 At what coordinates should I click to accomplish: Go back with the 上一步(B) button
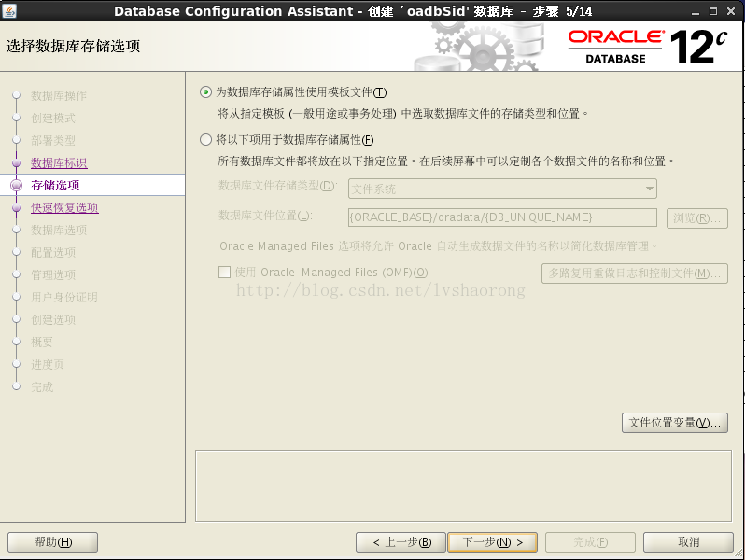(401, 542)
